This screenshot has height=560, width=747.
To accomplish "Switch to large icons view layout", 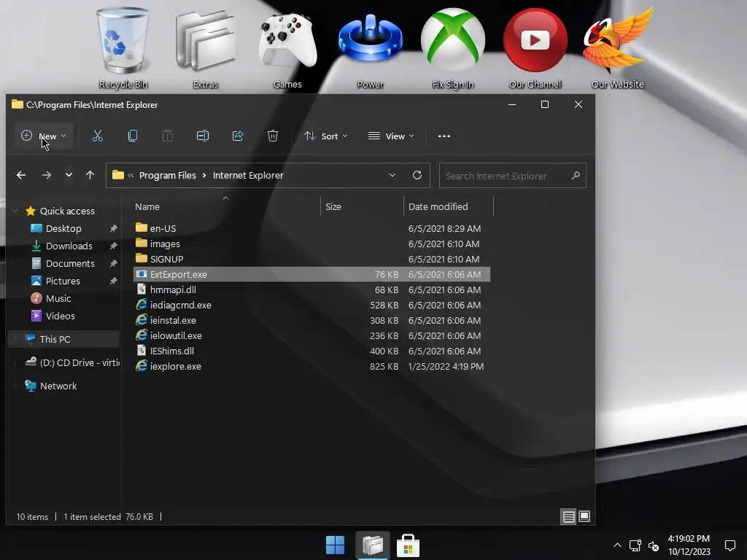I will pyautogui.click(x=584, y=517).
